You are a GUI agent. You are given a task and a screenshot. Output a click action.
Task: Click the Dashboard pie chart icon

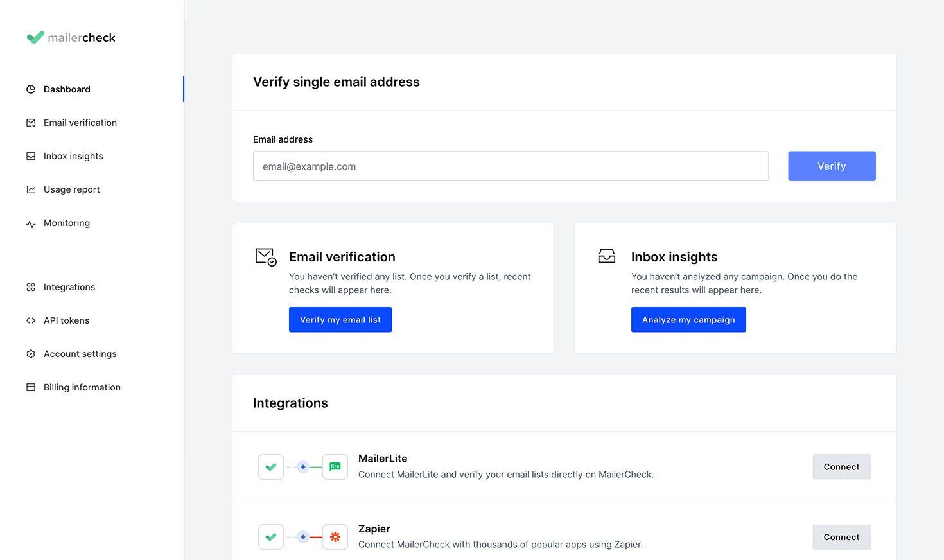[x=31, y=89]
